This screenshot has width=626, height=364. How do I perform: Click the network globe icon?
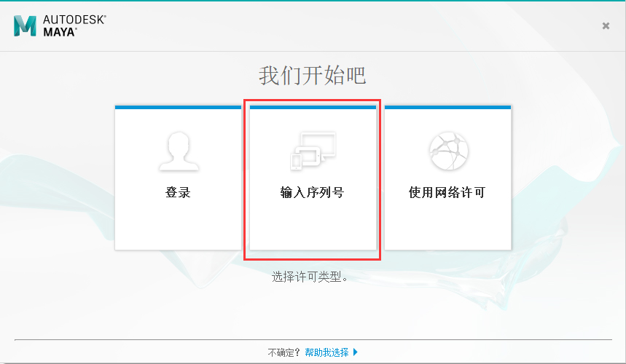(x=448, y=151)
